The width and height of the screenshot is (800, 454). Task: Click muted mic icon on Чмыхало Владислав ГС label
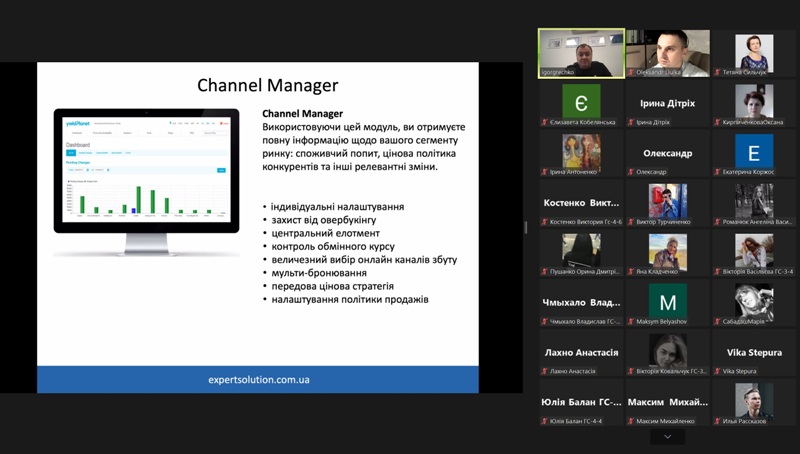tap(544, 321)
